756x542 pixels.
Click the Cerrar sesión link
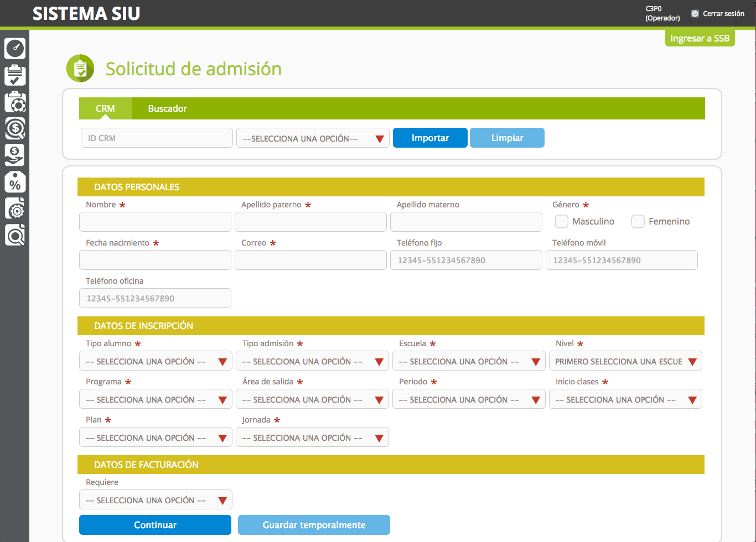pyautogui.click(x=723, y=13)
